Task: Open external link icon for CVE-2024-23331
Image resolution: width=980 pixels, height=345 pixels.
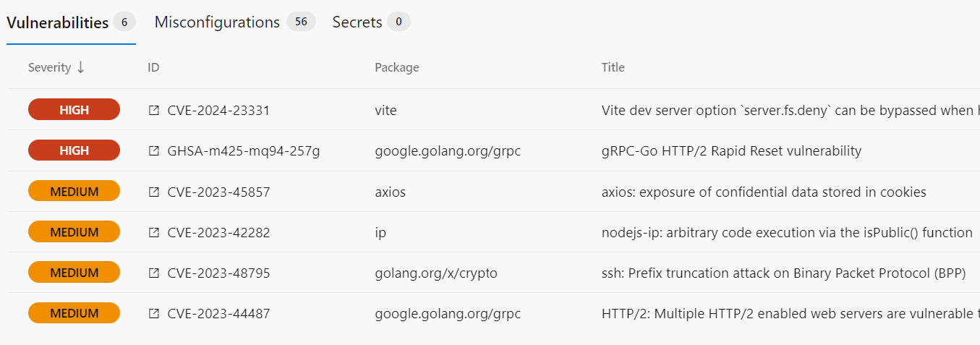Action: point(153,111)
